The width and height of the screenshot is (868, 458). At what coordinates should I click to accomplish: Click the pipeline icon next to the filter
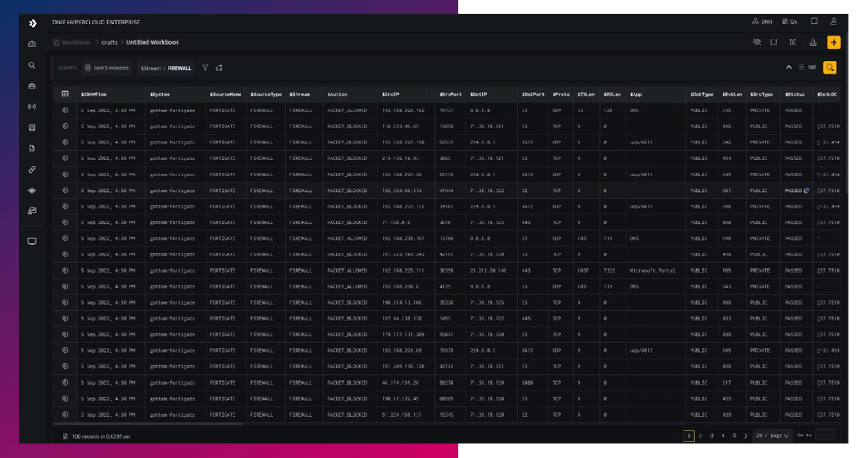(x=219, y=67)
